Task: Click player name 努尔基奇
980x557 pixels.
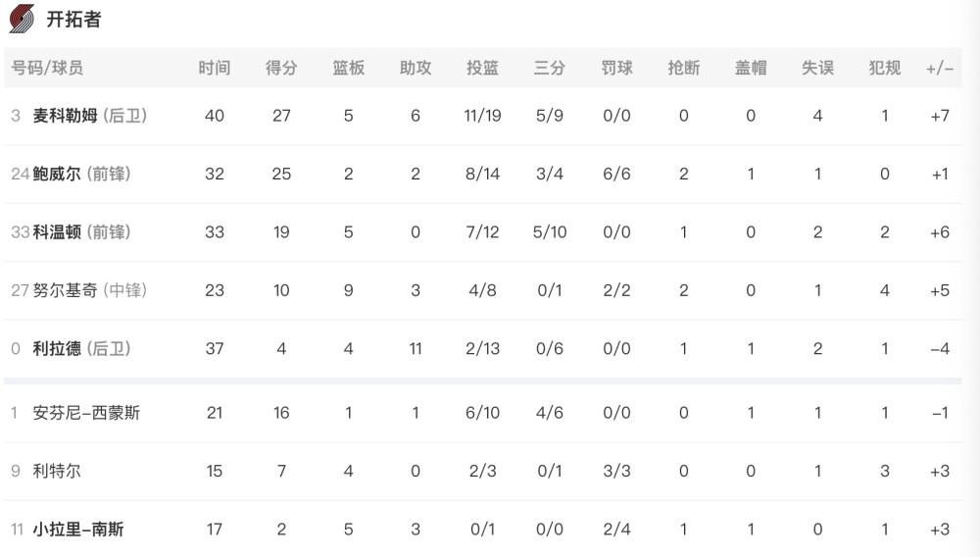Action: (65, 290)
